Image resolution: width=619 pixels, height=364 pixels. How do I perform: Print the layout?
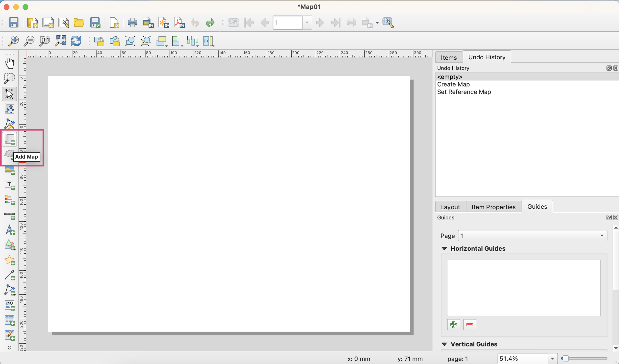click(132, 23)
